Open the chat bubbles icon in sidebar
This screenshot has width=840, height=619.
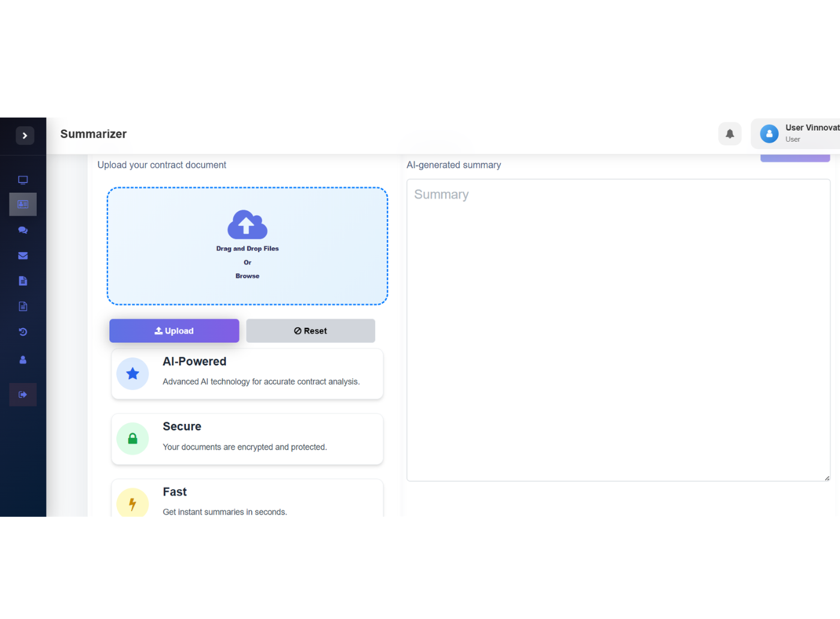point(22,230)
